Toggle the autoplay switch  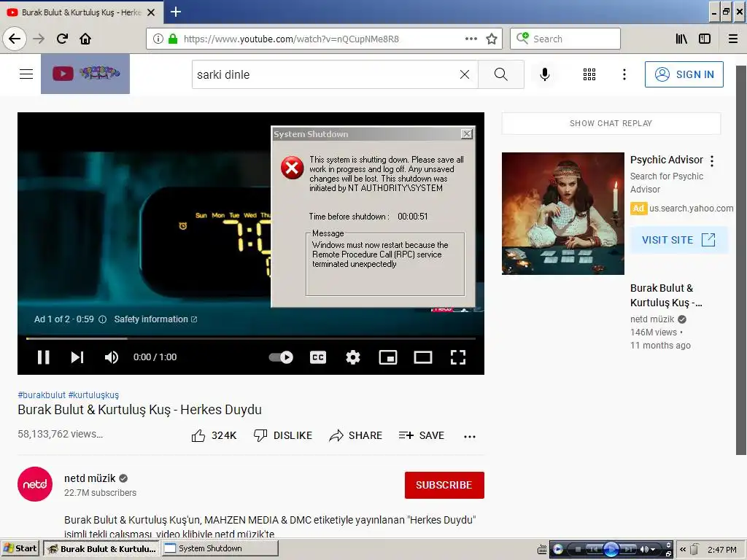click(281, 357)
